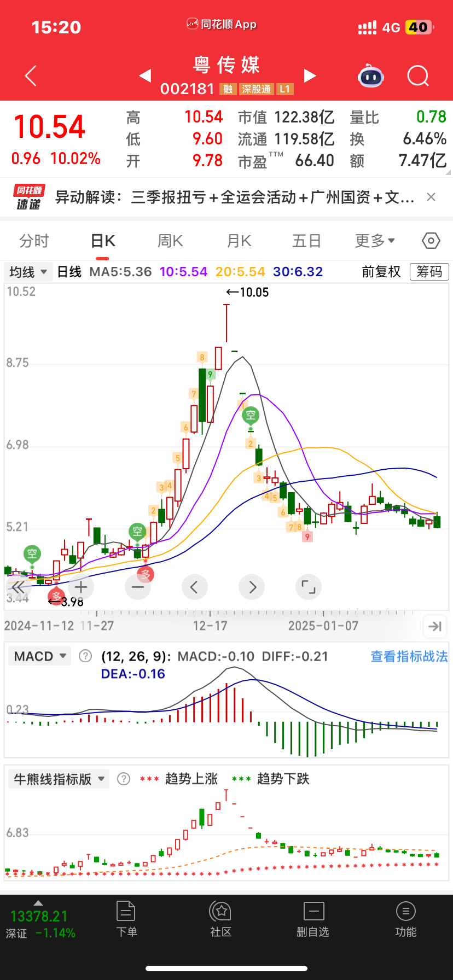Select the 月K tab
The width and height of the screenshot is (453, 980).
click(239, 241)
